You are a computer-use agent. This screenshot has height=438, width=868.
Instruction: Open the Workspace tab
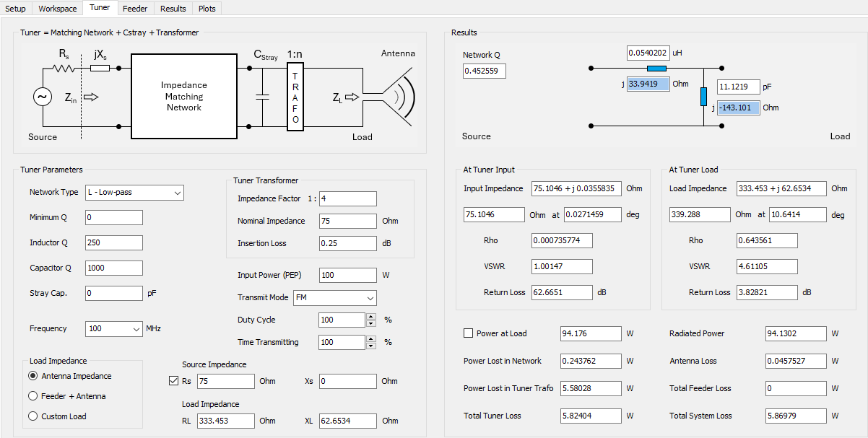click(x=58, y=9)
